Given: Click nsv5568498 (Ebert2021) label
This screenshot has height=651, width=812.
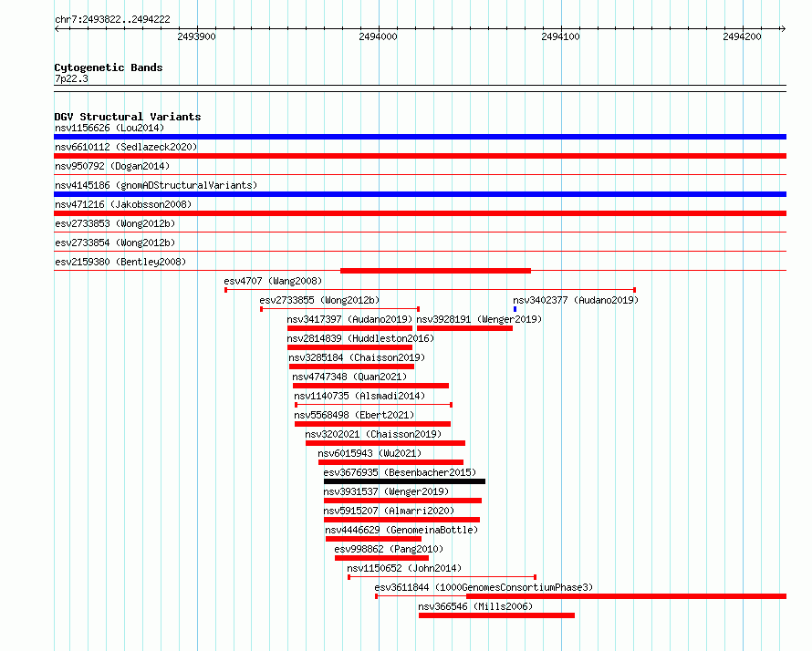Looking at the screenshot, I should click(354, 415).
